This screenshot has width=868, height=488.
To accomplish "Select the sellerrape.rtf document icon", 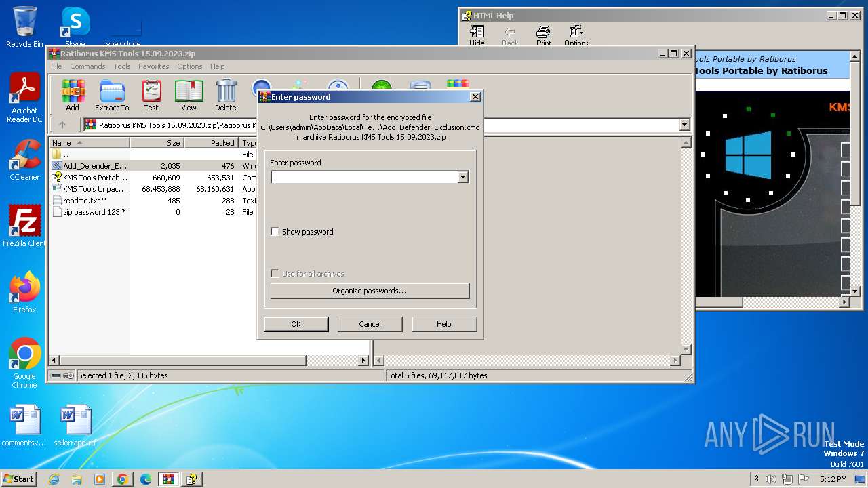I will [x=75, y=426].
